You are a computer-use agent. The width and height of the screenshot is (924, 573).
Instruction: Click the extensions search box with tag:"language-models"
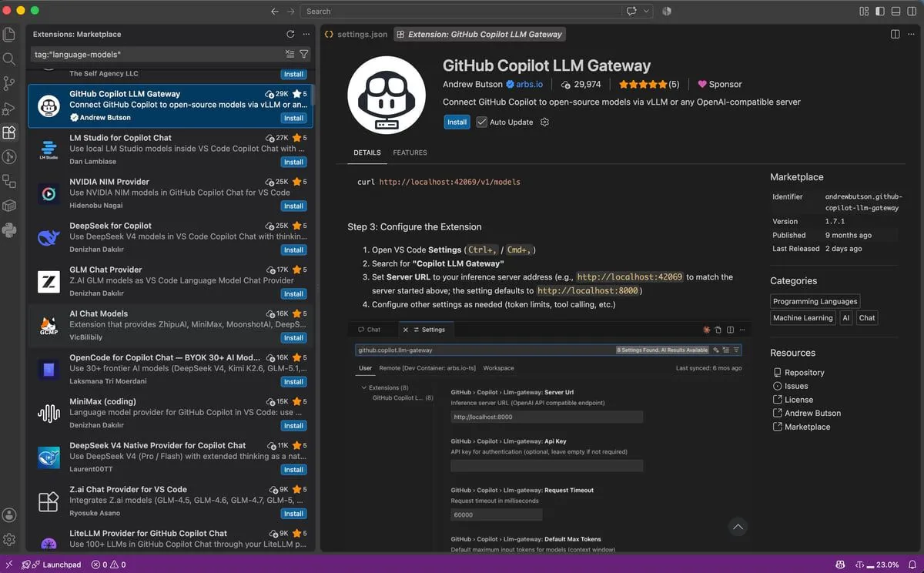pyautogui.click(x=156, y=54)
